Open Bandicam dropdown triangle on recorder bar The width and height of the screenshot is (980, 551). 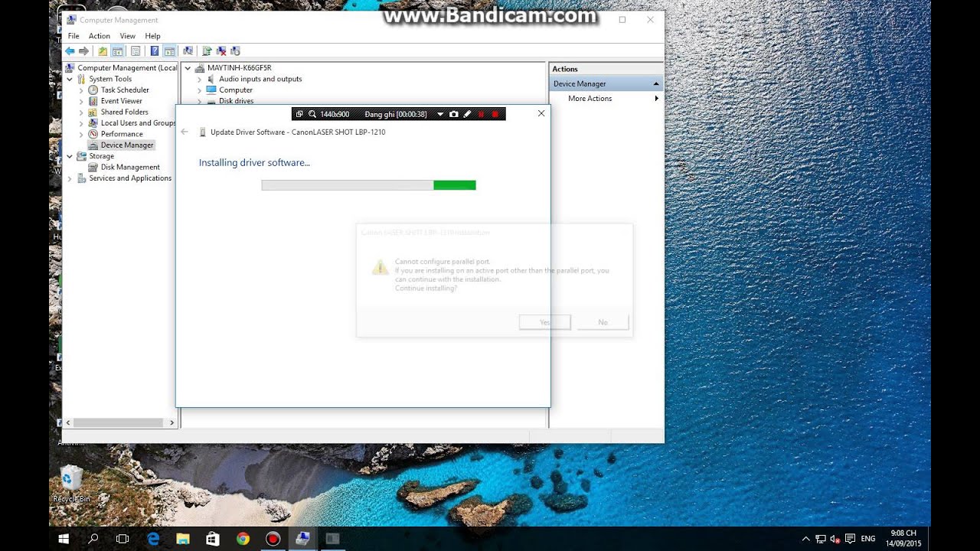[440, 114]
